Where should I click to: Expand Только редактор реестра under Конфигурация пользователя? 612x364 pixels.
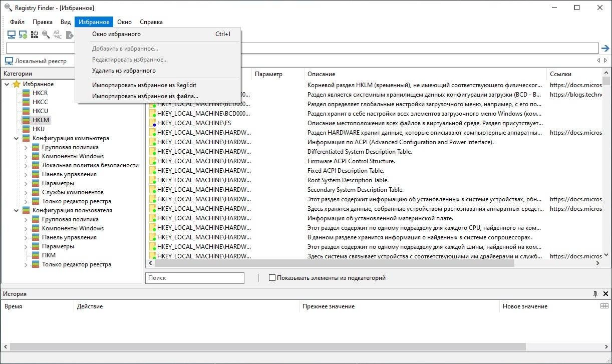pos(26,264)
